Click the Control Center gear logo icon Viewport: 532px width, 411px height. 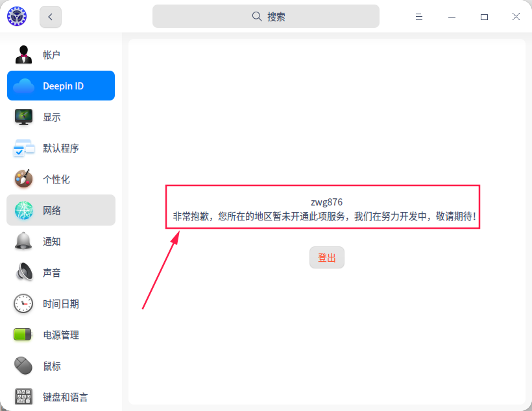(x=17, y=16)
